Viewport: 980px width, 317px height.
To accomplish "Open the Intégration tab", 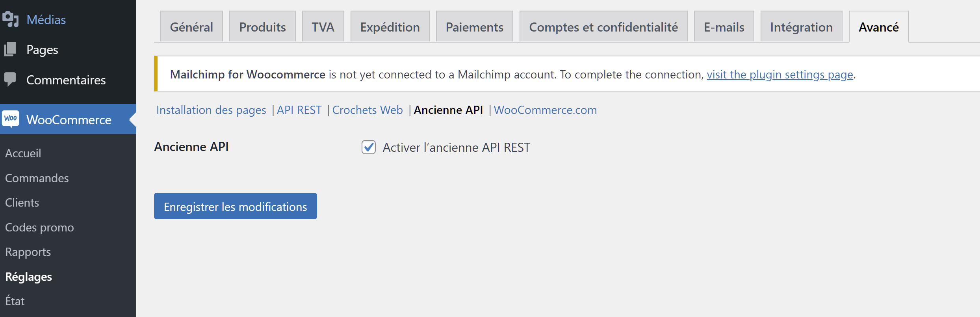I will pos(801,26).
